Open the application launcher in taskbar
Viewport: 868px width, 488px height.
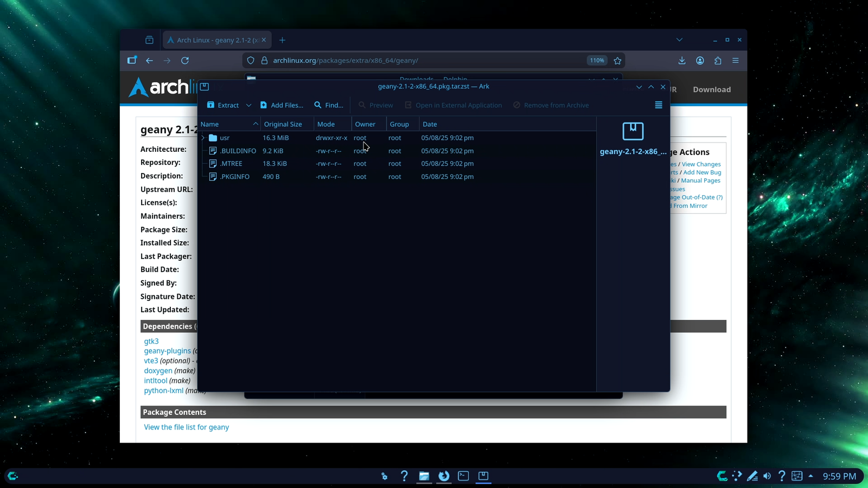pyautogui.click(x=13, y=476)
